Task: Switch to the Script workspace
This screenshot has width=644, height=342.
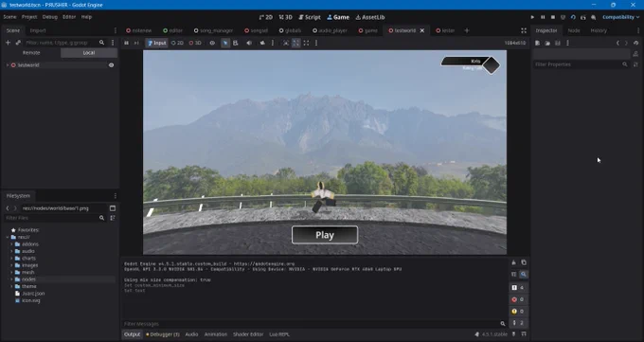Action: click(x=310, y=17)
